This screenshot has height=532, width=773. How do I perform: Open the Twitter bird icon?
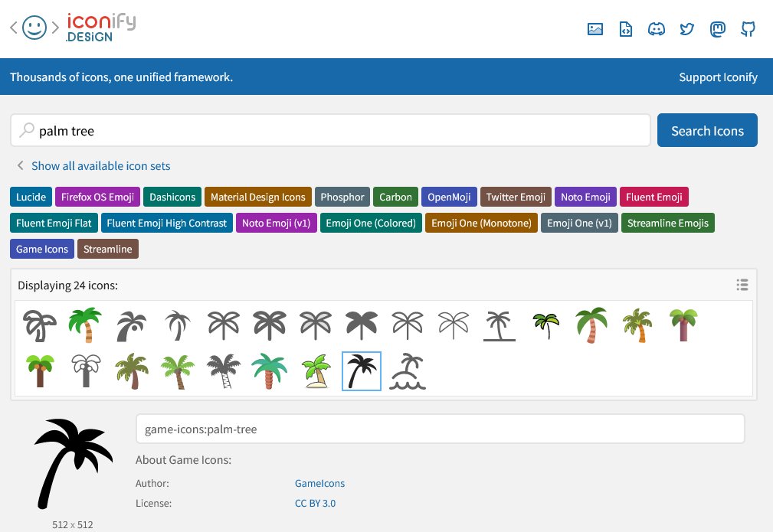686,29
